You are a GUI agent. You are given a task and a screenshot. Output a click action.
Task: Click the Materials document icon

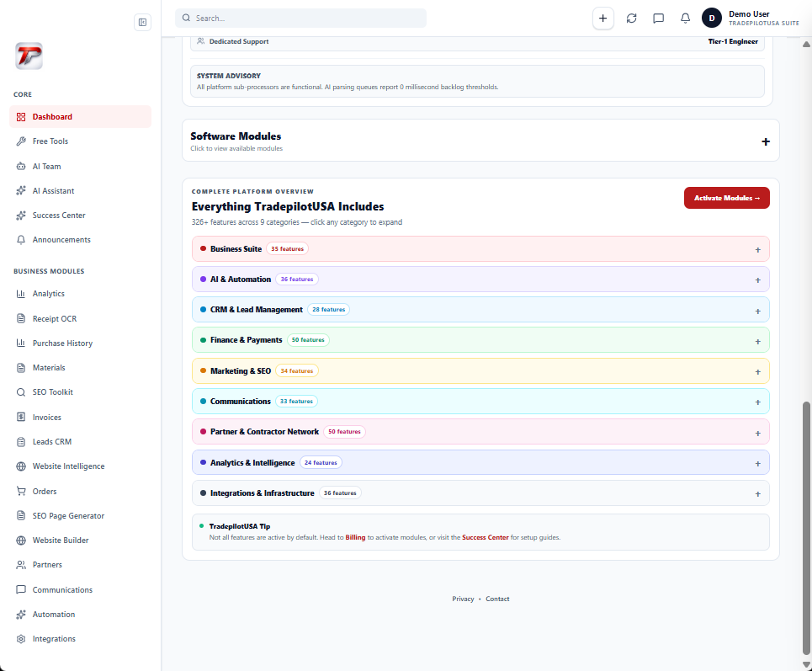click(x=21, y=367)
